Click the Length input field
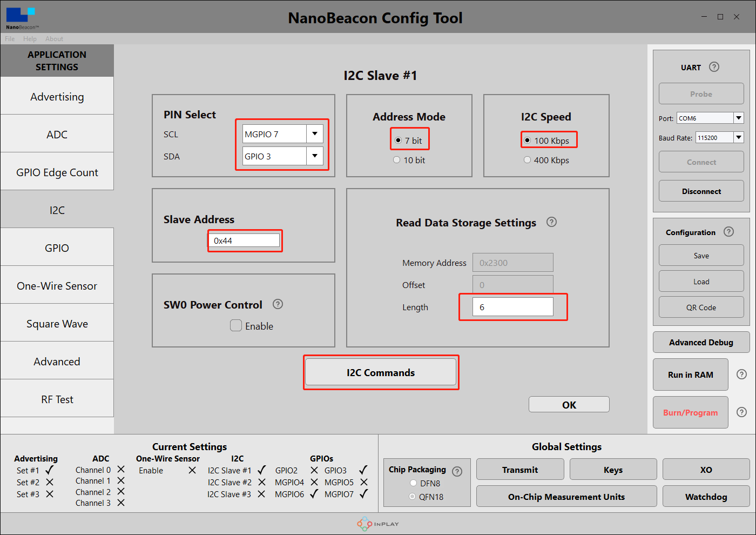This screenshot has width=756, height=535. (x=513, y=307)
